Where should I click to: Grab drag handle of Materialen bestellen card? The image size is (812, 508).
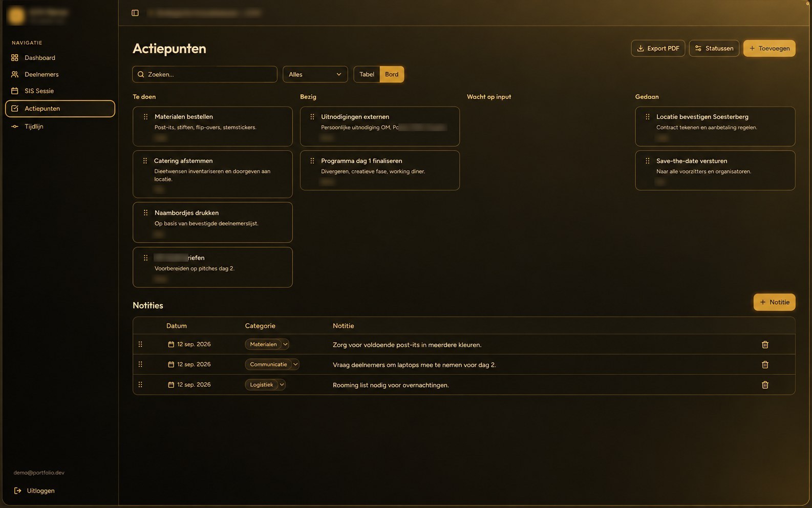(x=145, y=117)
